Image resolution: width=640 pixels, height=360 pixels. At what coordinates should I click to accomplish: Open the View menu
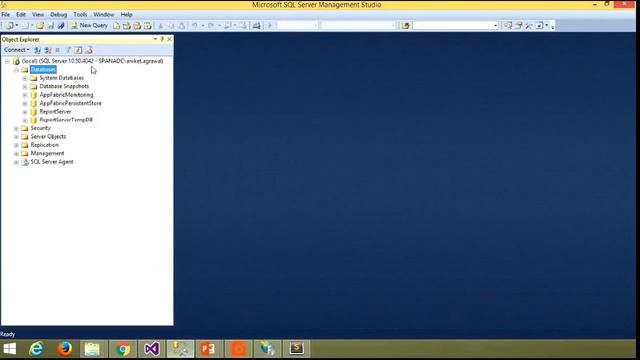pyautogui.click(x=38, y=14)
